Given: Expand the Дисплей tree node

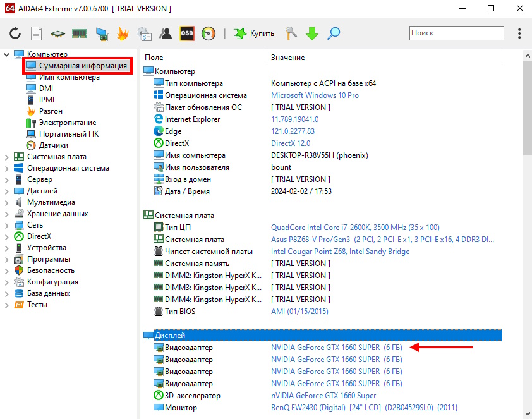Looking at the screenshot, I should (6, 191).
